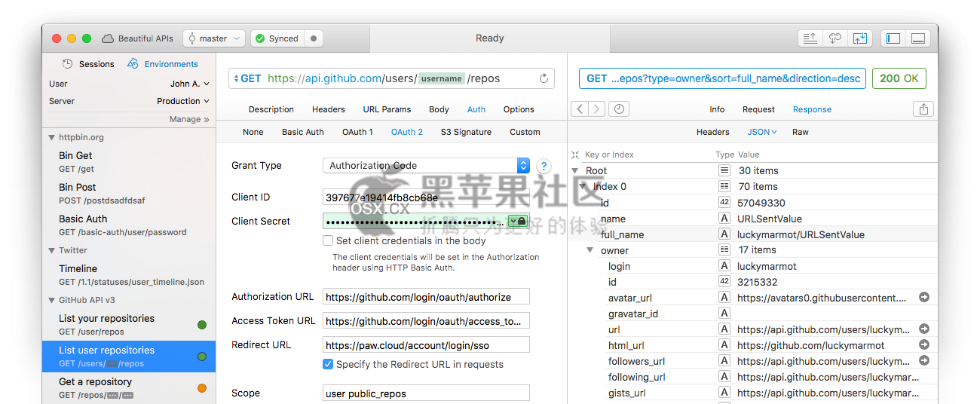This screenshot has width=980, height=404.
Task: Collapse the owner node
Action: pos(591,250)
